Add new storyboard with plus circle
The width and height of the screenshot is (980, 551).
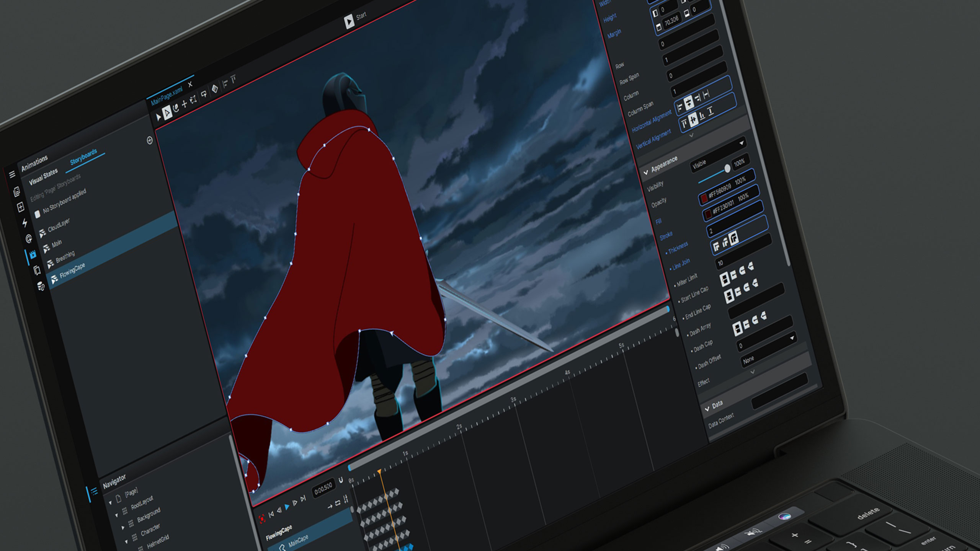click(150, 140)
